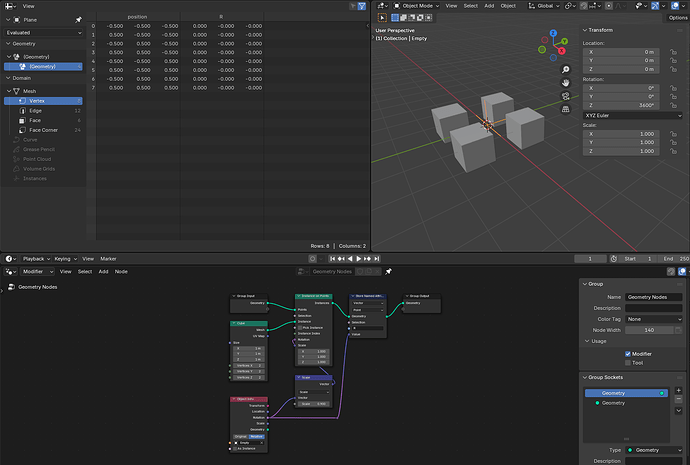Screen dimensions: 690x465
Task: Enable the Modifier usage checkbox
Action: click(x=628, y=354)
